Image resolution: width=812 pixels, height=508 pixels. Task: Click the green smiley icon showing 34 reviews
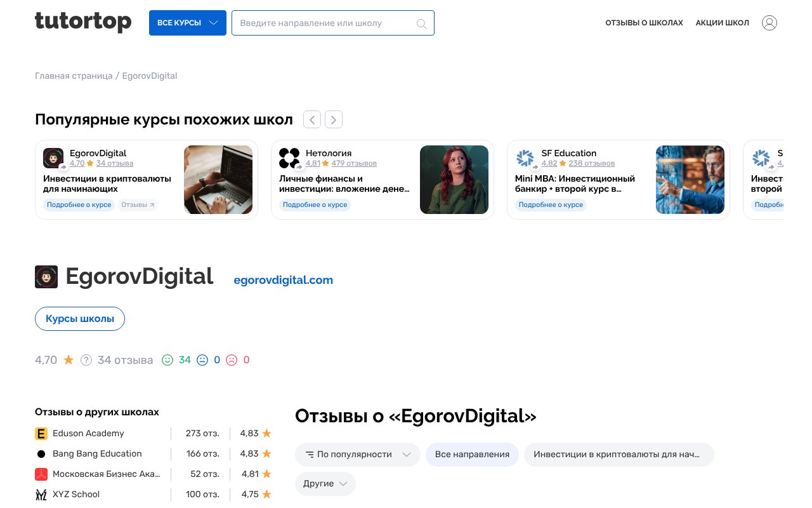pyautogui.click(x=167, y=360)
